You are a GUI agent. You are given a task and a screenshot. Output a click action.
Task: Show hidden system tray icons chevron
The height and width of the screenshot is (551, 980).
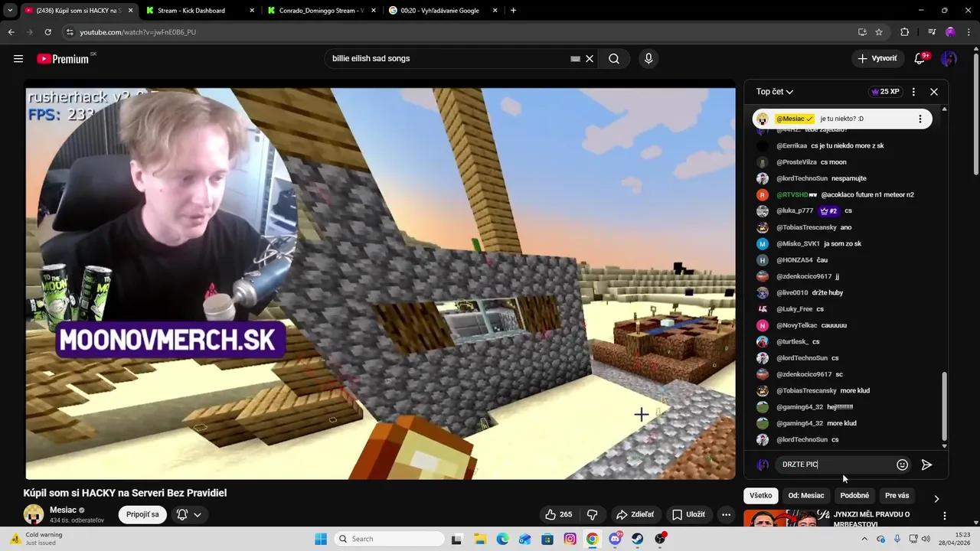(864, 539)
